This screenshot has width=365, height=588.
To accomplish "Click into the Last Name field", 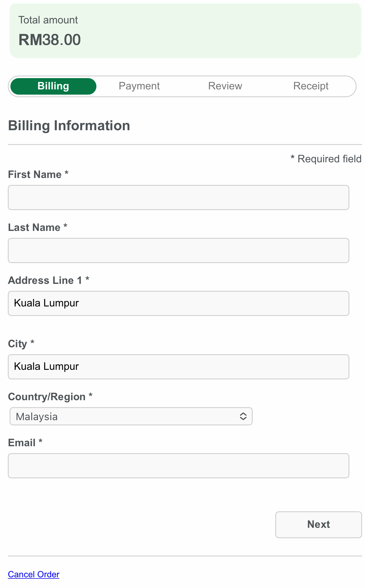I will click(178, 251).
